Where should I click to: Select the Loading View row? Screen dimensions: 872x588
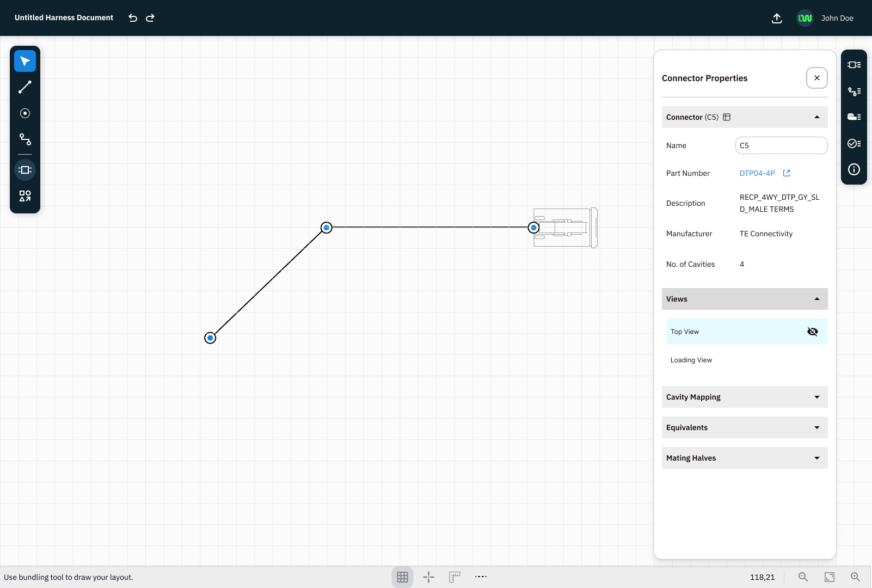747,360
